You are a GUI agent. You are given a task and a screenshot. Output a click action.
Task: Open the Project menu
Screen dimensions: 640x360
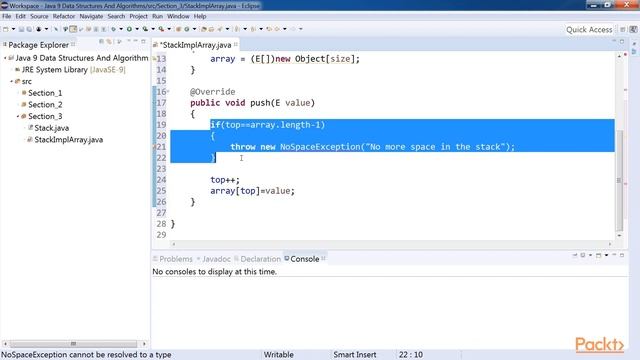pos(138,16)
